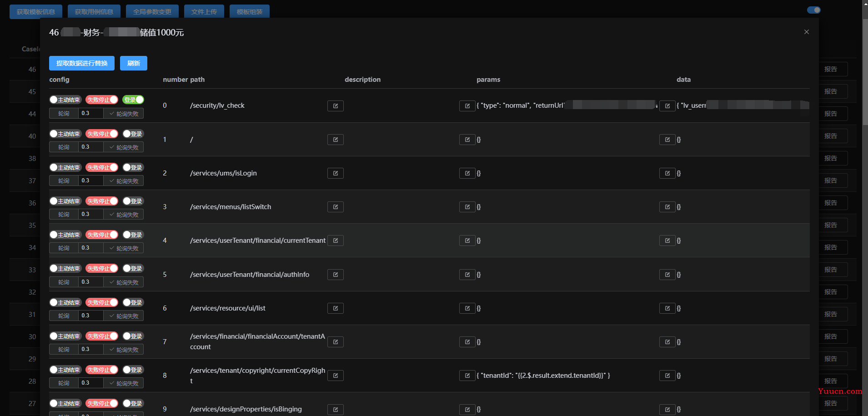Click the 刷新 refresh button
Image resolution: width=868 pixels, height=416 pixels.
tap(134, 63)
